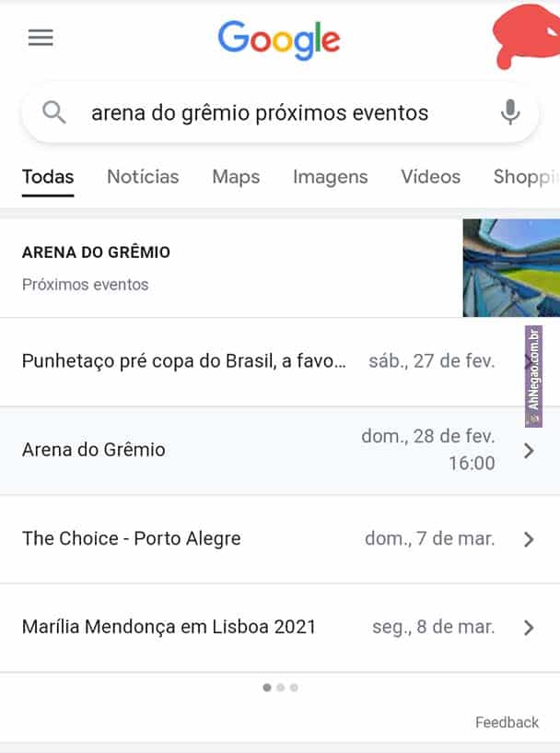Open the Arena do Grêmio stadium thumbnail
This screenshot has height=753, width=560.
point(510,267)
